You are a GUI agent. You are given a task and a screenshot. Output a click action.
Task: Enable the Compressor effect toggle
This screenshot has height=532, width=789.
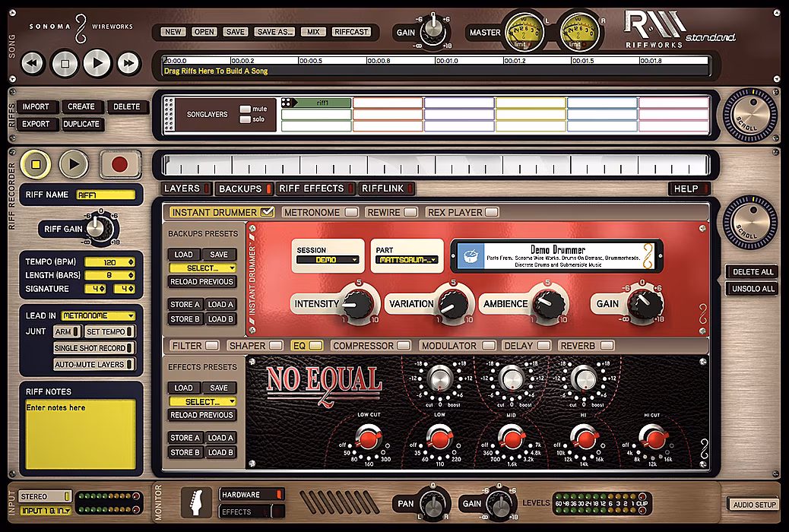coord(403,346)
